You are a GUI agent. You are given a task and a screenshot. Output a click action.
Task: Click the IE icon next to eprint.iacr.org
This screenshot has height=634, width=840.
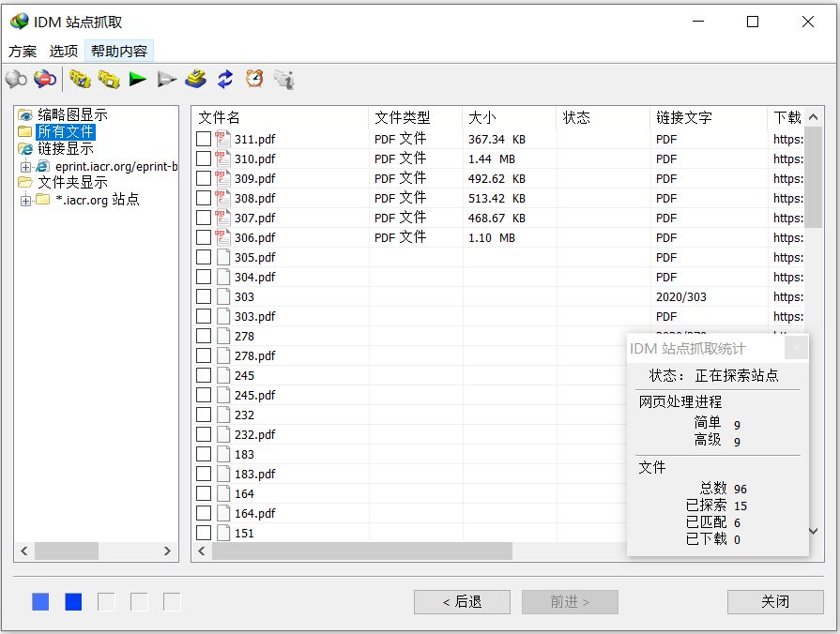[x=43, y=166]
